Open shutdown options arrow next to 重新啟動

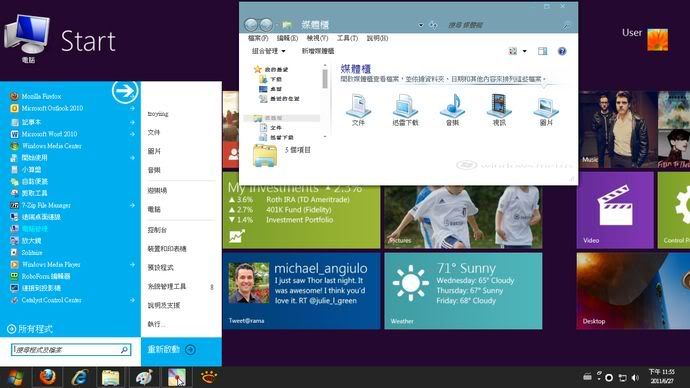tap(191, 350)
